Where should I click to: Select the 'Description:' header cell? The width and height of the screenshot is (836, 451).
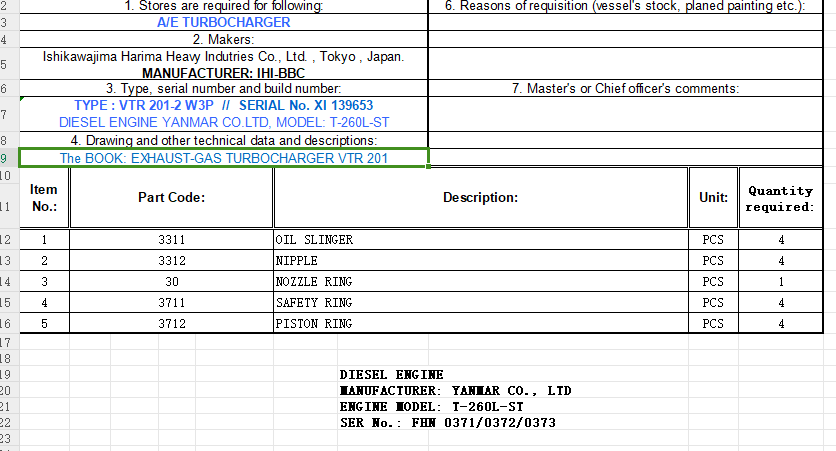pyautogui.click(x=480, y=198)
